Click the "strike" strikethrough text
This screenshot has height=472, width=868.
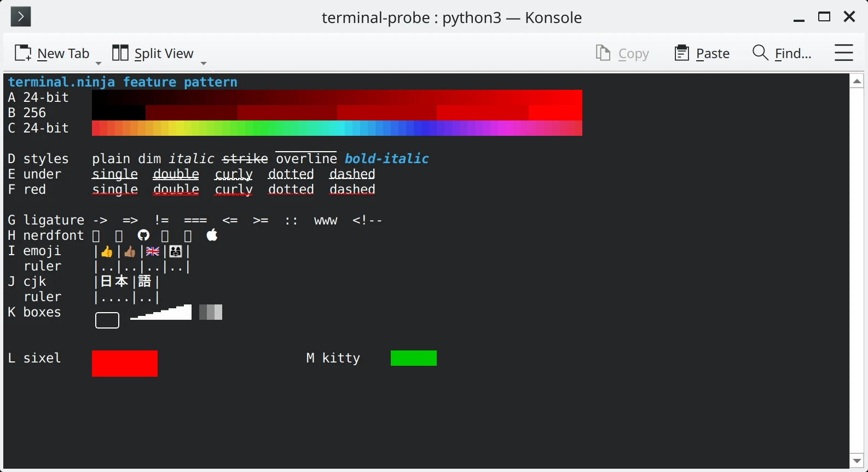245,159
